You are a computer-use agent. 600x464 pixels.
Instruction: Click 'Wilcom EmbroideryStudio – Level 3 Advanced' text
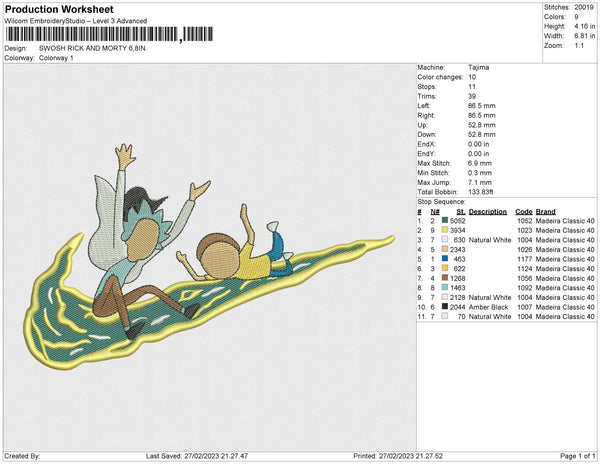[x=76, y=21]
